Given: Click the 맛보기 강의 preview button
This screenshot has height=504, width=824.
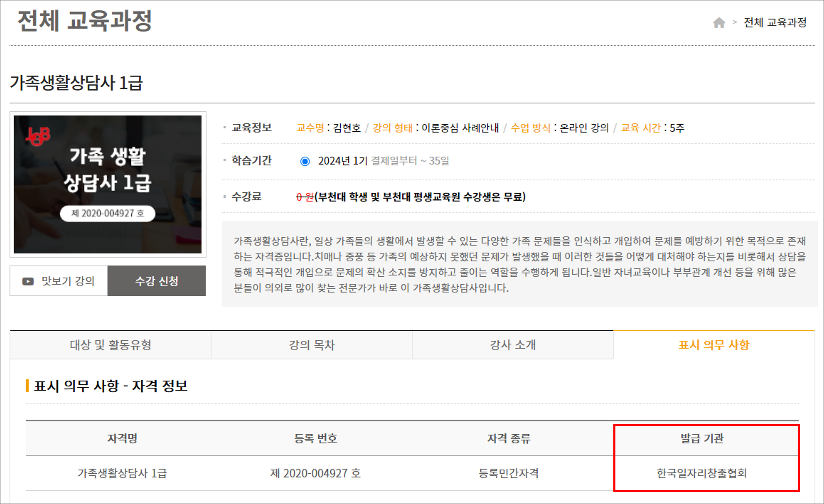Looking at the screenshot, I should pyautogui.click(x=59, y=281).
